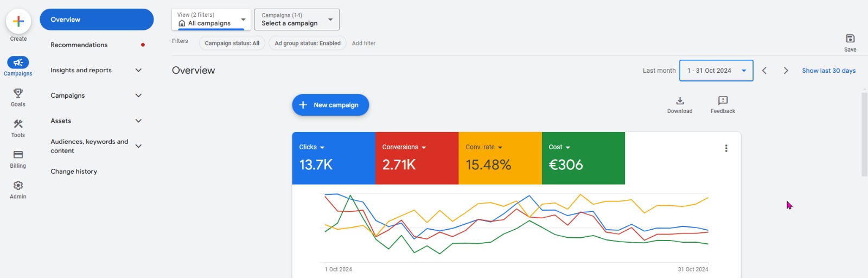Screen dimensions: 868x278
Task: Open the Clicks metric dropdown
Action: point(312,147)
